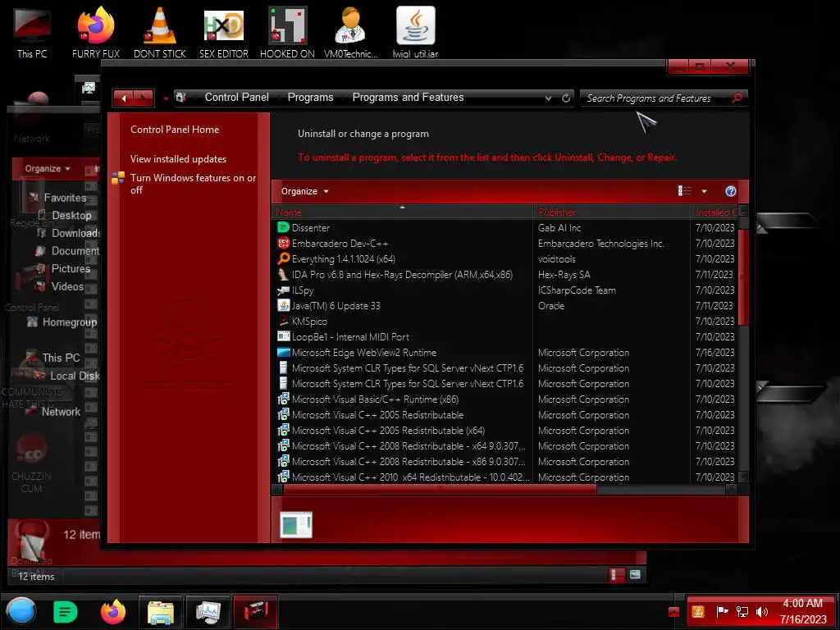The height and width of the screenshot is (630, 840).
Task: Select the KMSpico program icon
Action: [283, 321]
